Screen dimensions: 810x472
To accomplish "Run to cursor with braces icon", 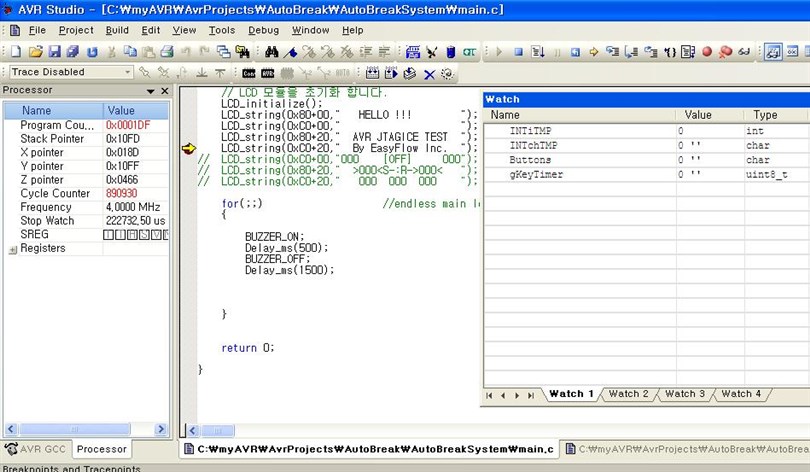I will pyautogui.click(x=671, y=52).
